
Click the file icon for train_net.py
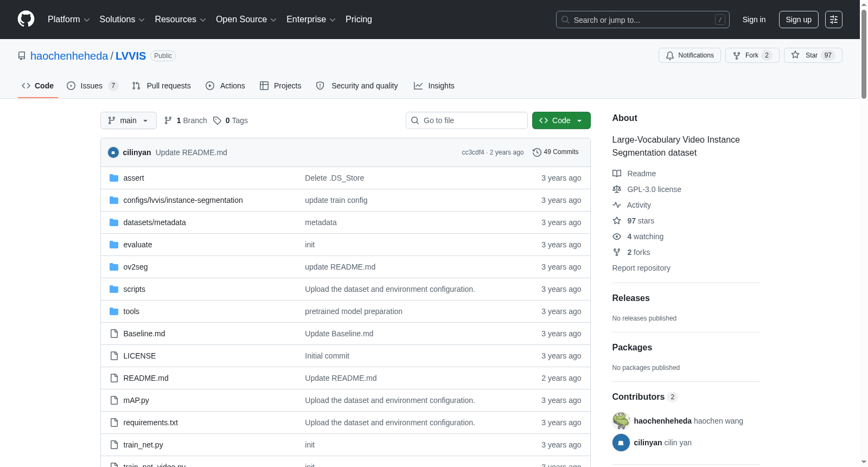114,445
